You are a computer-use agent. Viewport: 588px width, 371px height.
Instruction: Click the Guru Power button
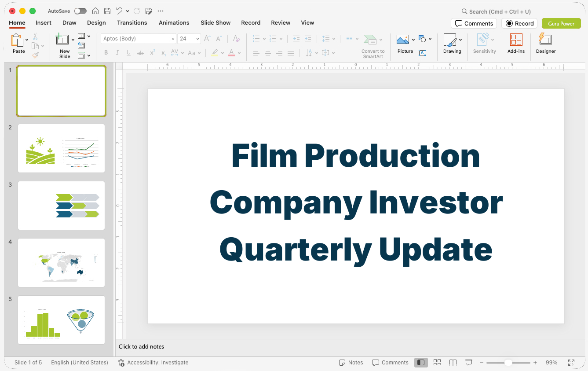pos(561,23)
